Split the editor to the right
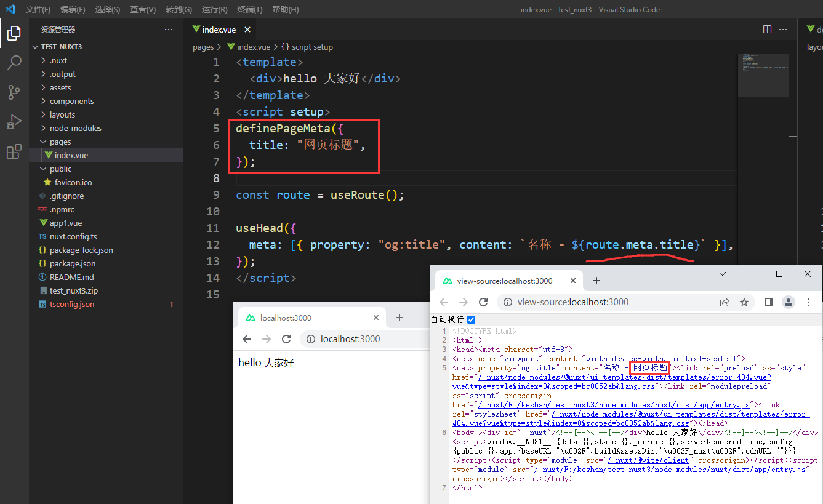Image resolution: width=823 pixels, height=504 pixels. point(767,30)
